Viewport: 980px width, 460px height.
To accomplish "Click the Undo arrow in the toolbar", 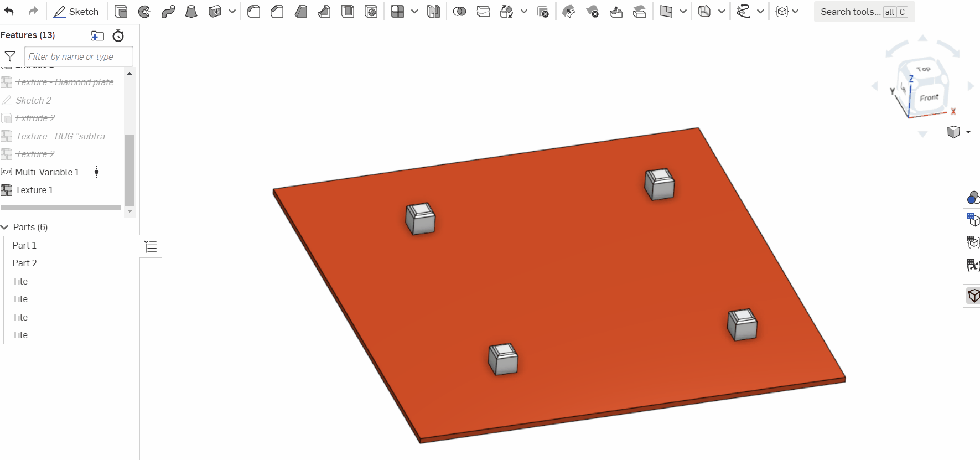I will click(x=9, y=11).
